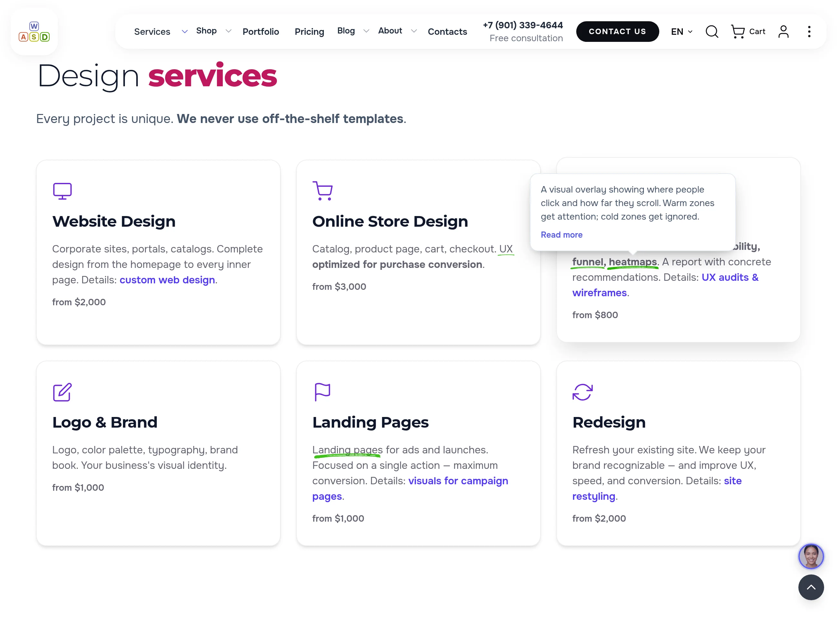Click the phone number +7 (901) 339-4644
Viewport: 837px width, 644px height.
click(523, 25)
